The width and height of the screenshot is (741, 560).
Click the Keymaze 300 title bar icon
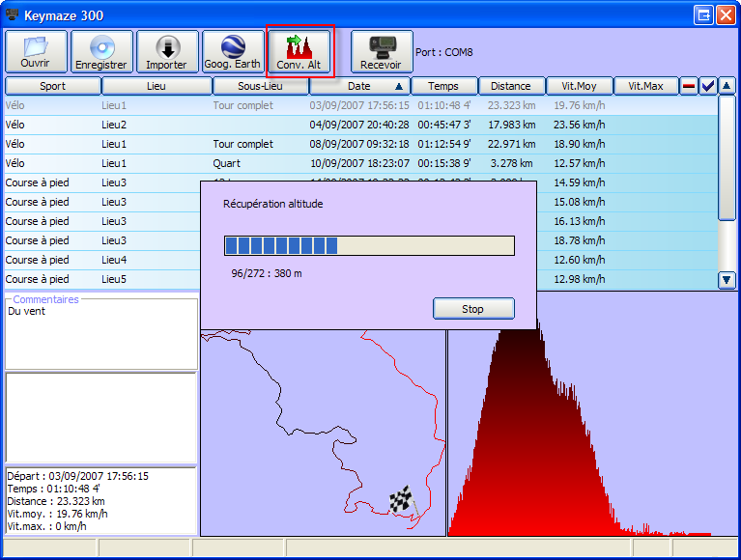[12, 15]
